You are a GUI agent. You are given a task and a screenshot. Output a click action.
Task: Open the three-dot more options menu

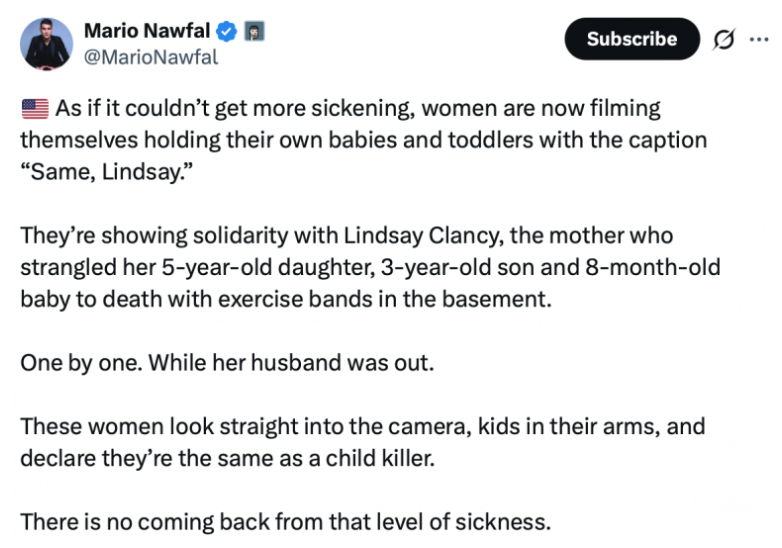point(759,39)
